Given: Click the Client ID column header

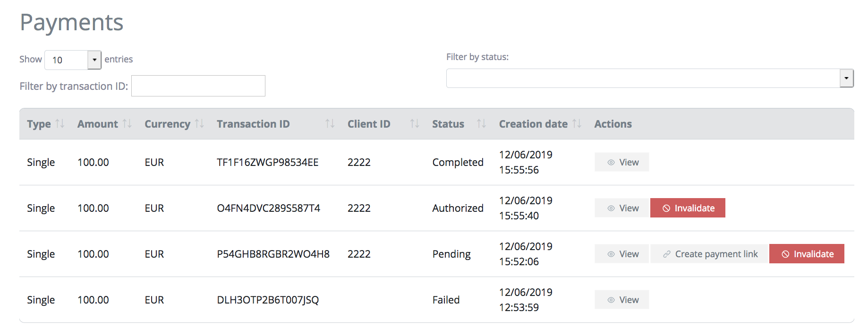Looking at the screenshot, I should 369,124.
